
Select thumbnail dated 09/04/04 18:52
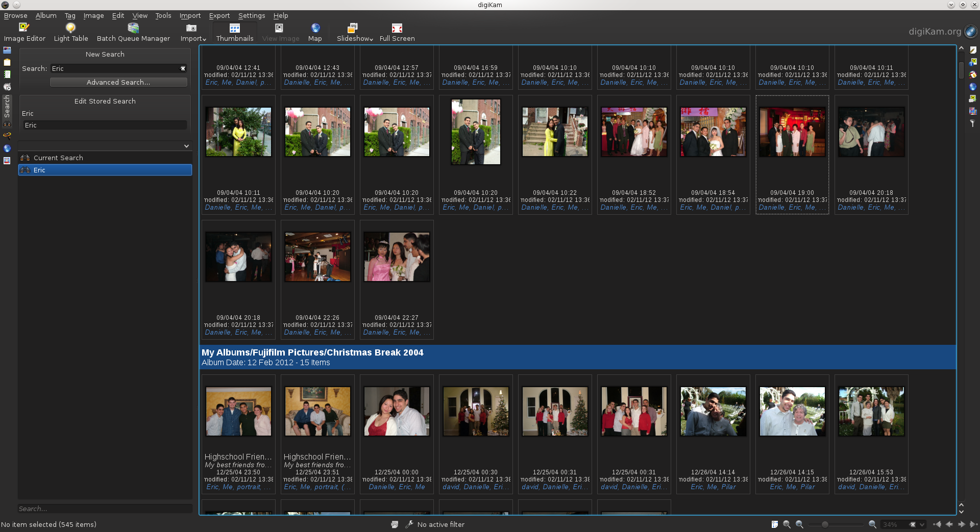click(634, 155)
